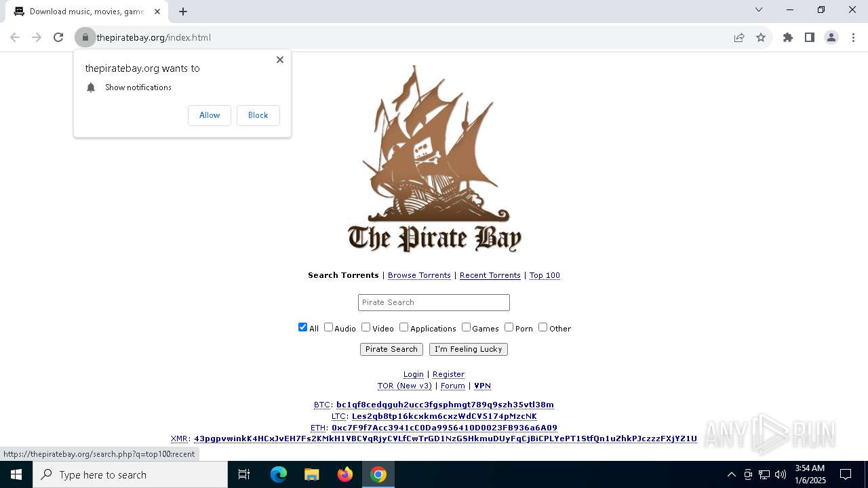This screenshot has height=488, width=868.
Task: Uncheck the All category checkbox
Action: click(x=303, y=327)
